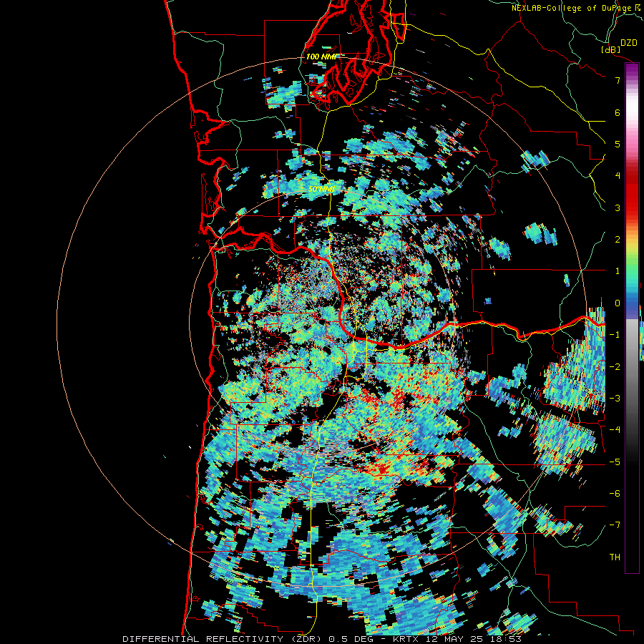The width and height of the screenshot is (644, 644).
Task: Click the TH label on color scale
Action: click(615, 557)
